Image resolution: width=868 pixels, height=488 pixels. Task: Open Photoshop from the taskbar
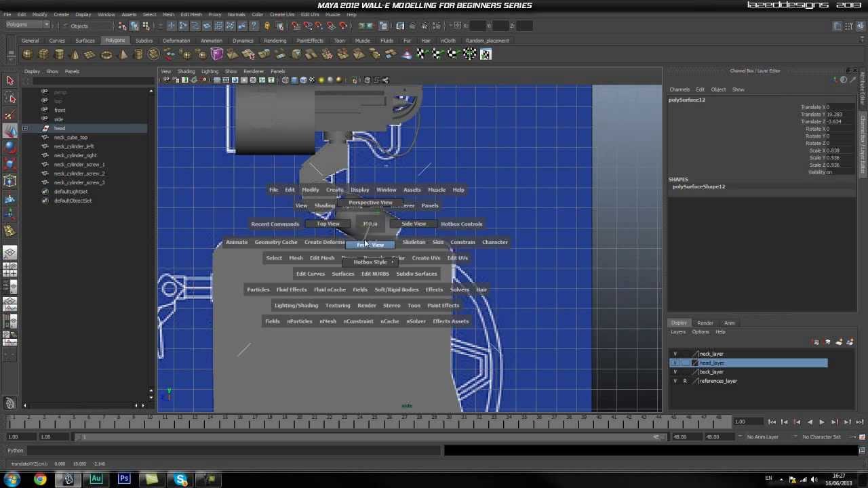click(x=124, y=480)
